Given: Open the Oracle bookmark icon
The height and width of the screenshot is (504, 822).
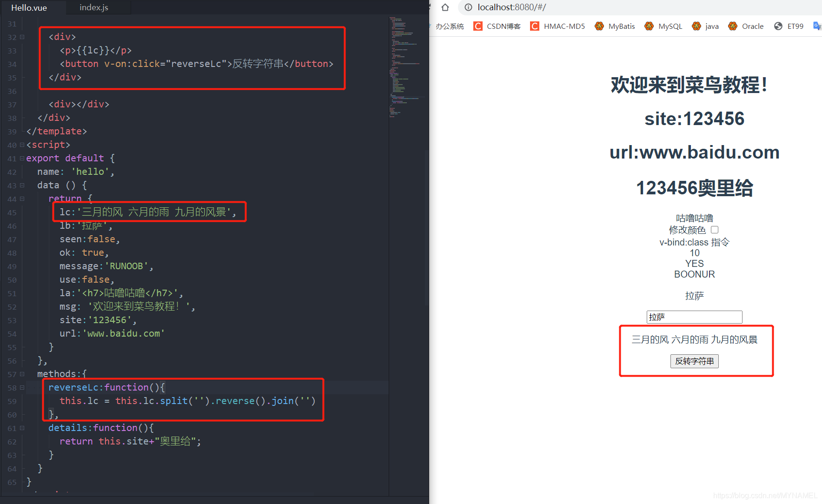Looking at the screenshot, I should coord(733,26).
